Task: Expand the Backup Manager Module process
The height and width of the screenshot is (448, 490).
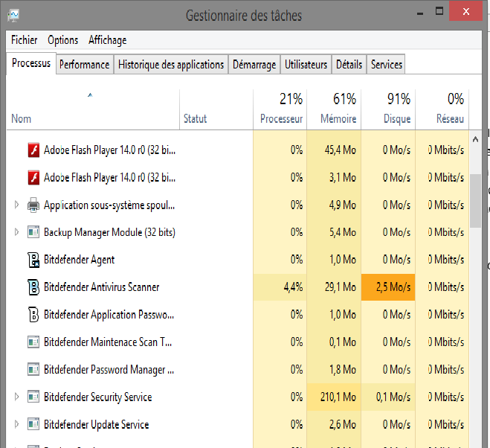Action: click(x=16, y=232)
